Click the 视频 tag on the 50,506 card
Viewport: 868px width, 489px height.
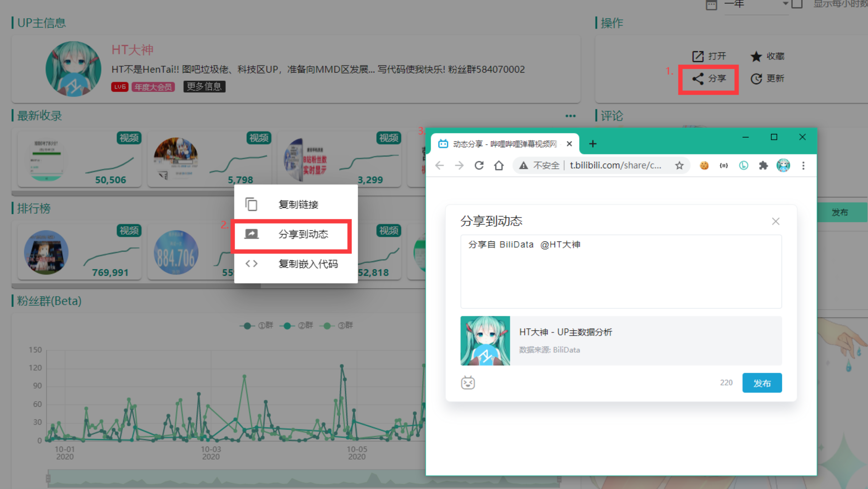129,138
